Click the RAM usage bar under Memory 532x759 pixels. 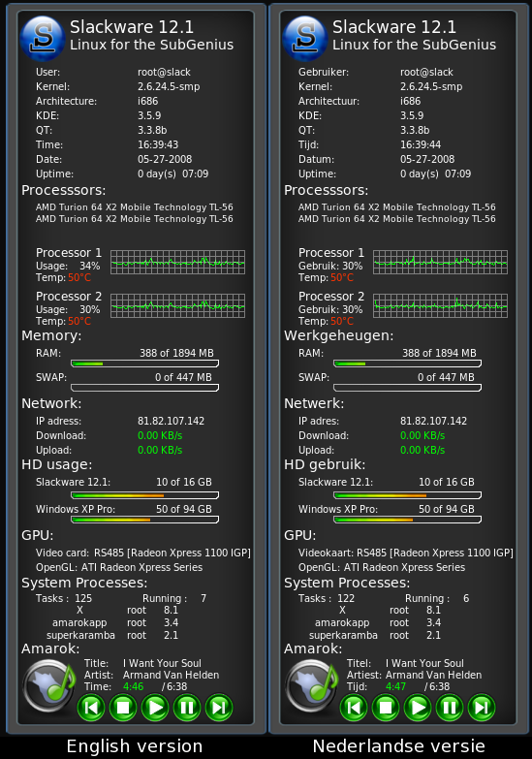click(x=144, y=364)
